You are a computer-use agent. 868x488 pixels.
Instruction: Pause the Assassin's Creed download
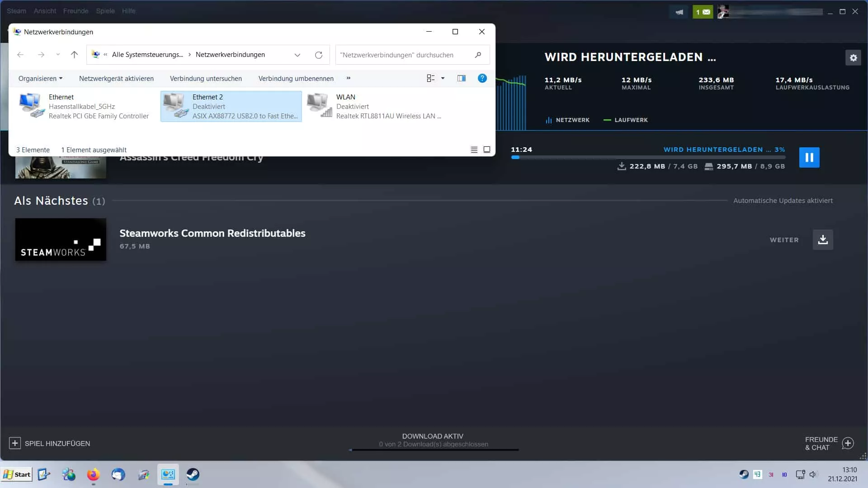pos(809,158)
